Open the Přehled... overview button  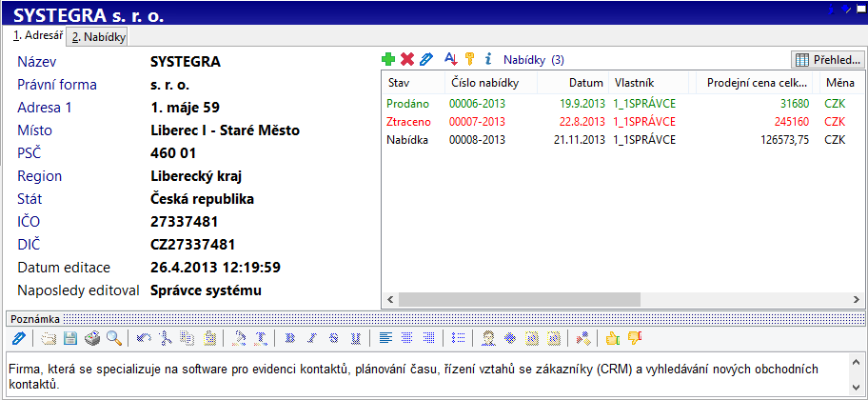[x=827, y=59]
